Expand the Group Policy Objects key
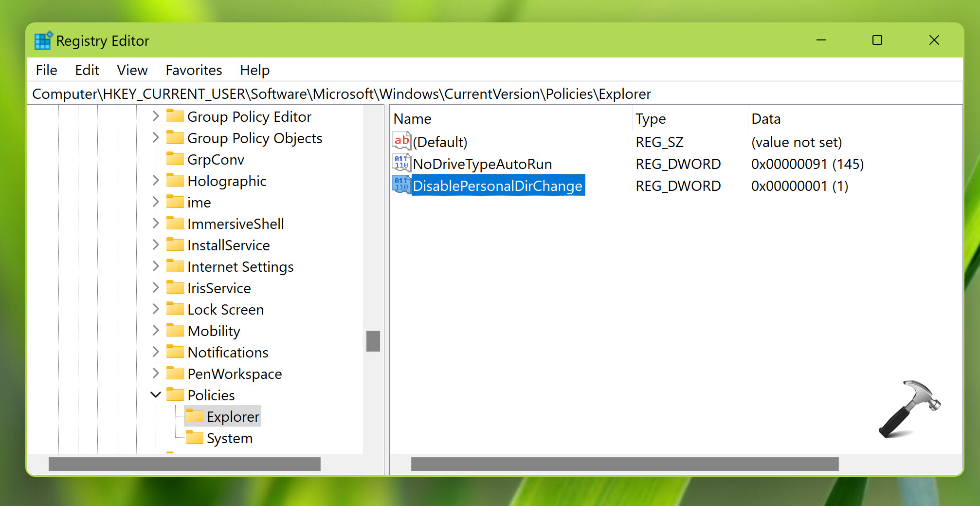This screenshot has width=980, height=506. pyautogui.click(x=156, y=137)
